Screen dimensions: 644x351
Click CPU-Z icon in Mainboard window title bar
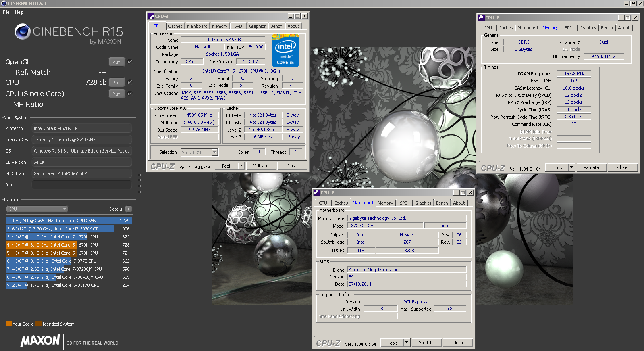[317, 193]
